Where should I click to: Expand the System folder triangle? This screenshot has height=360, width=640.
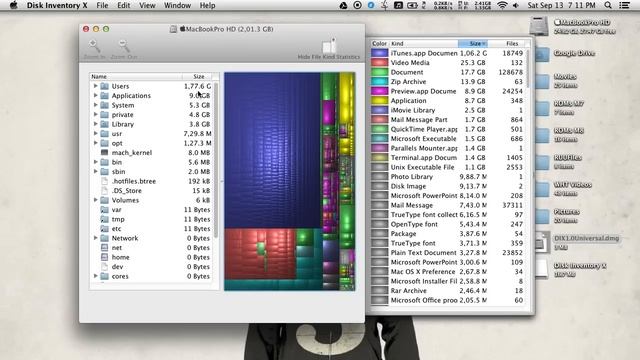pos(96,105)
